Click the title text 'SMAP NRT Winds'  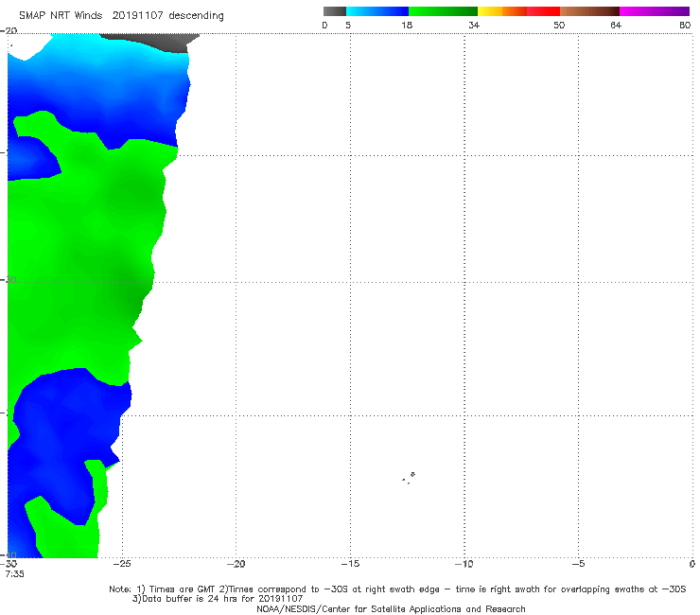click(x=61, y=16)
